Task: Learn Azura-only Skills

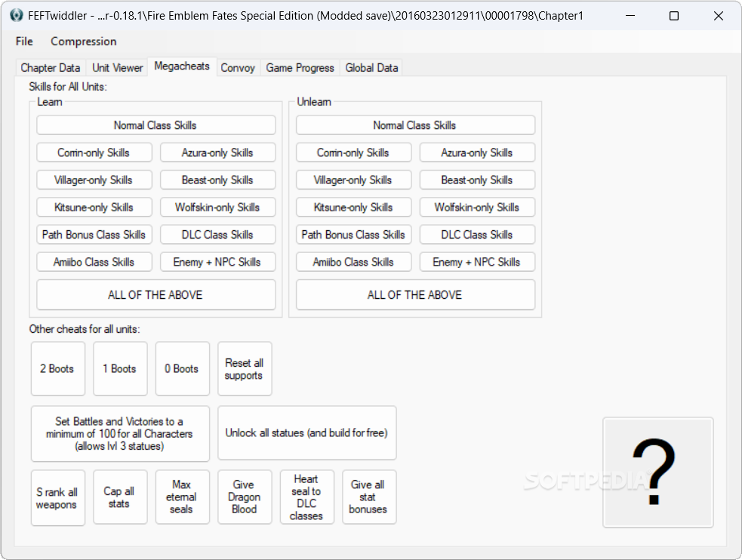Action: tap(217, 152)
